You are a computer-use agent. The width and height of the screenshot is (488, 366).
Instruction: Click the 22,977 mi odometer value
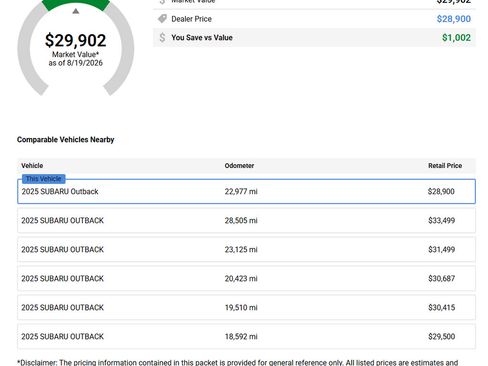[x=241, y=192]
